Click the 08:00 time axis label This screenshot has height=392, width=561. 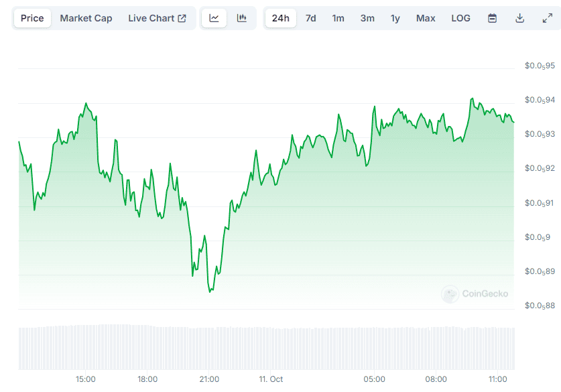(436, 379)
